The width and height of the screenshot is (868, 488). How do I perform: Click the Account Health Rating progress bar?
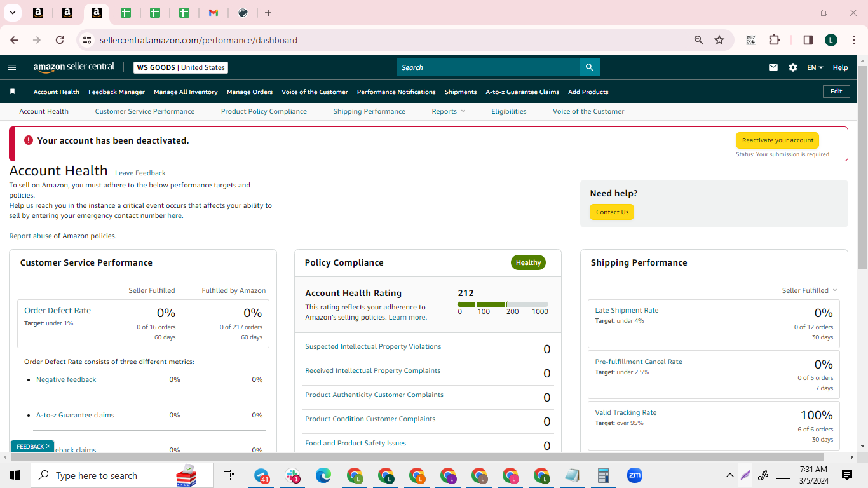point(503,304)
